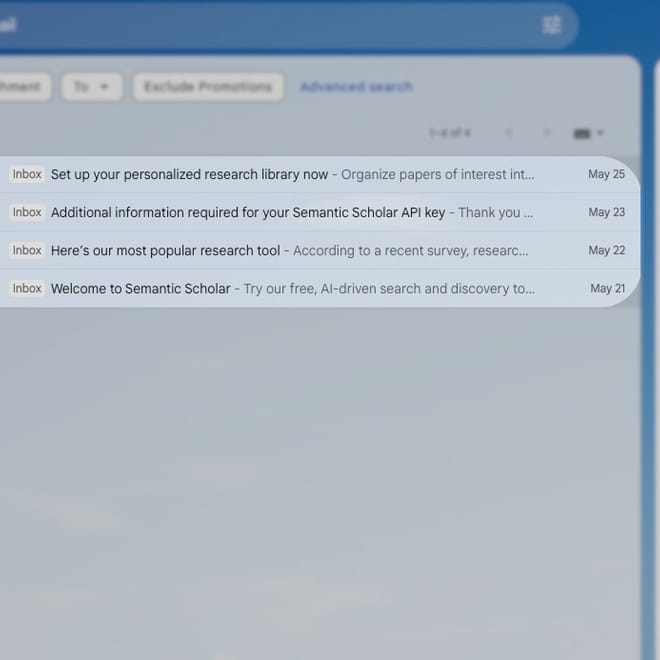Open email 'Additional information required for your Semantic Scholar API key'

318,212
